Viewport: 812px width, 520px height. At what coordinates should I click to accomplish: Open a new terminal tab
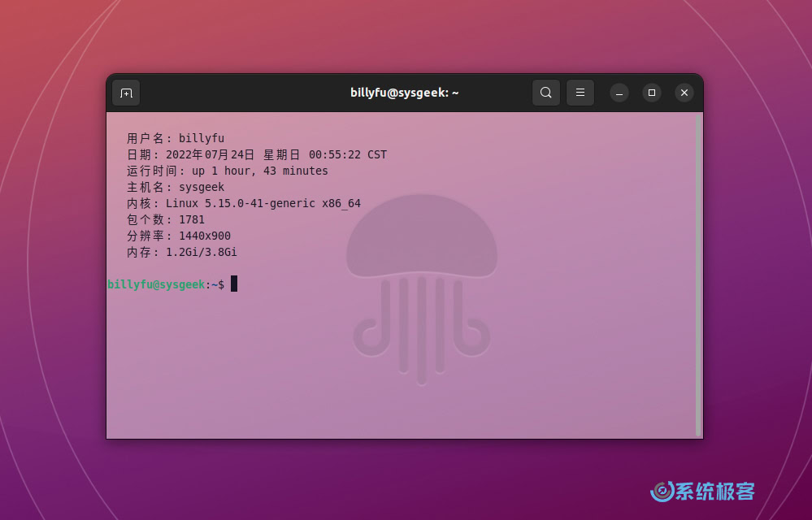pos(126,93)
